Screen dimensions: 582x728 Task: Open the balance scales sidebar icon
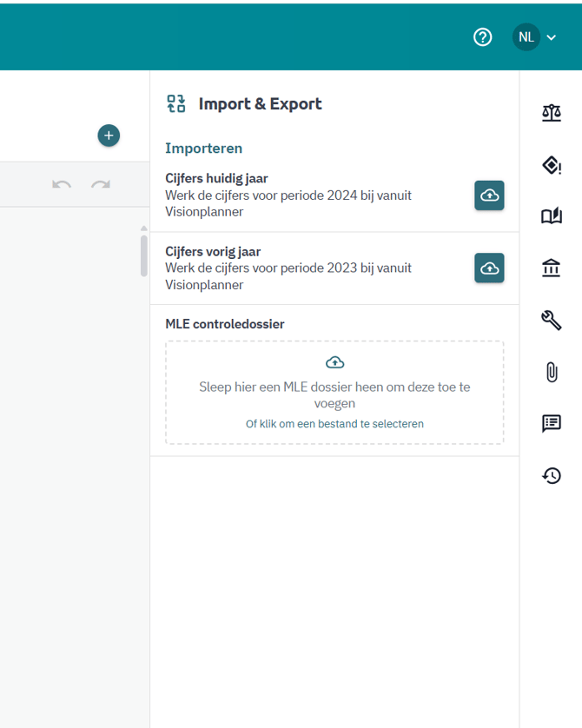coord(552,113)
